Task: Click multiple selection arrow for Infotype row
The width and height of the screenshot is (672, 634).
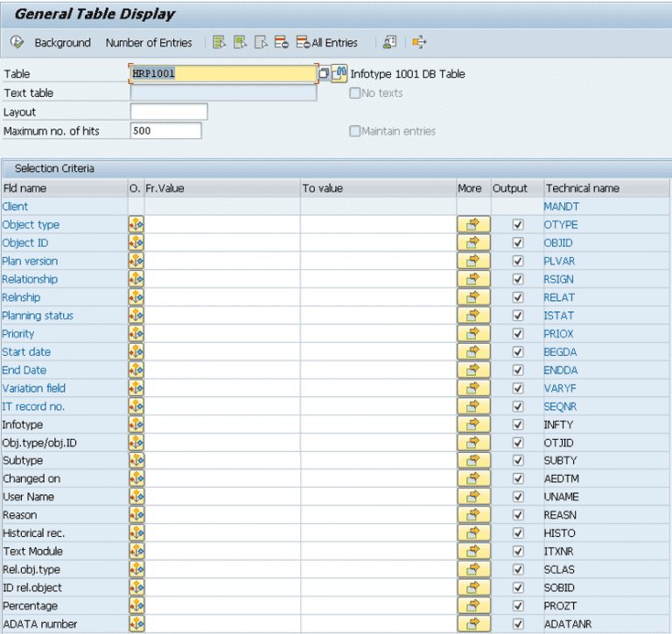Action: [x=472, y=425]
